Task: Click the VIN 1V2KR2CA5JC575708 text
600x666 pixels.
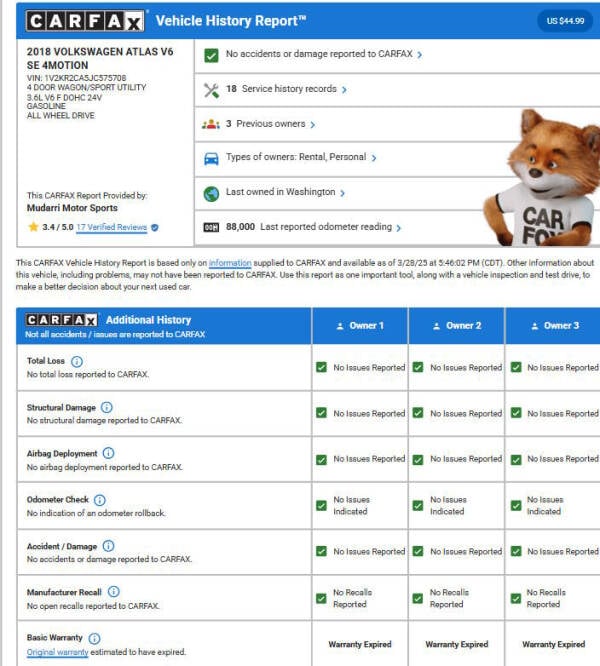Action: coord(76,78)
